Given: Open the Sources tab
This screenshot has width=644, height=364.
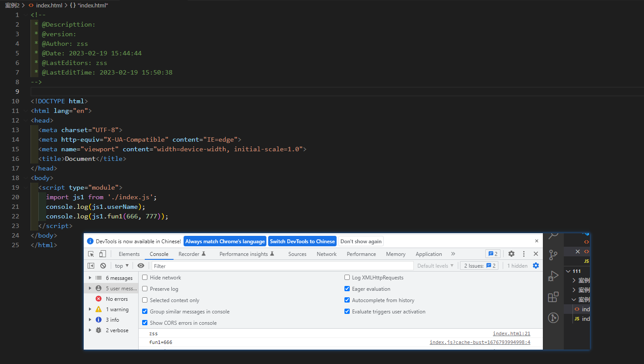Looking at the screenshot, I should (x=297, y=254).
